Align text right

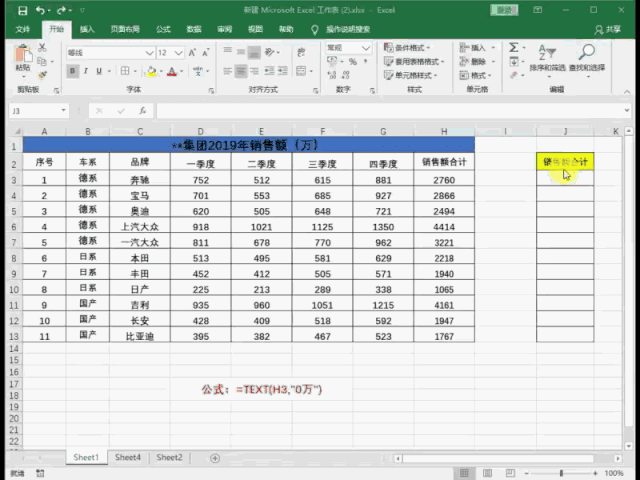point(254,71)
